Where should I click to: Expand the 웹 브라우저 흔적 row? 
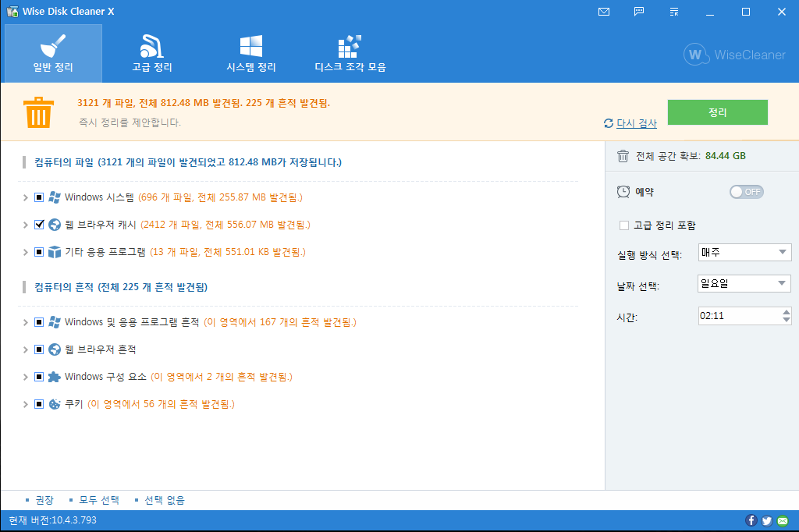pos(25,350)
